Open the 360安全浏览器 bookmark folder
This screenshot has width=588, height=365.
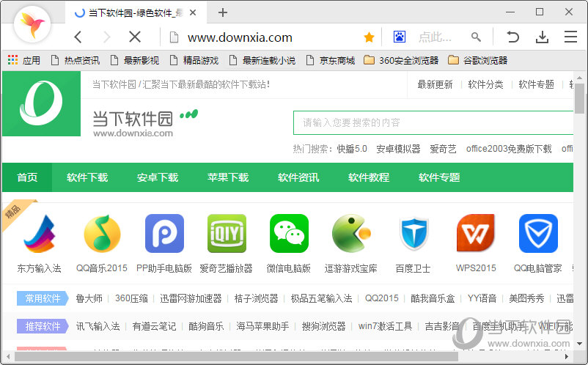coord(401,60)
